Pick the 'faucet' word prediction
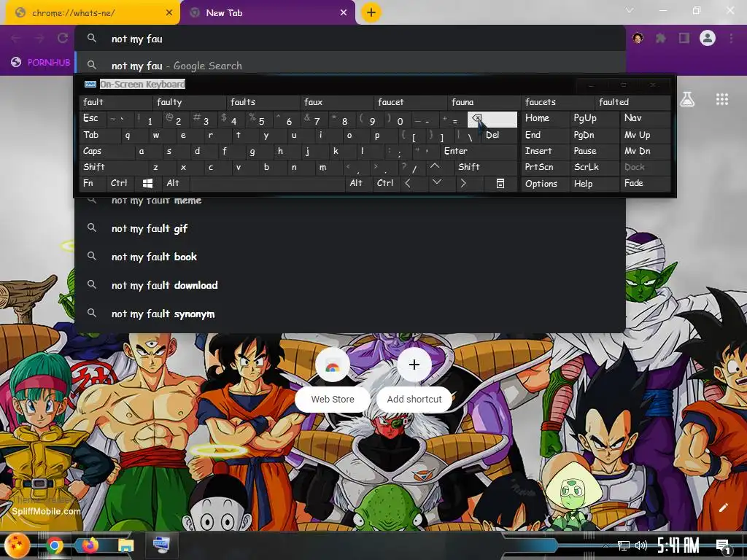 [411, 102]
